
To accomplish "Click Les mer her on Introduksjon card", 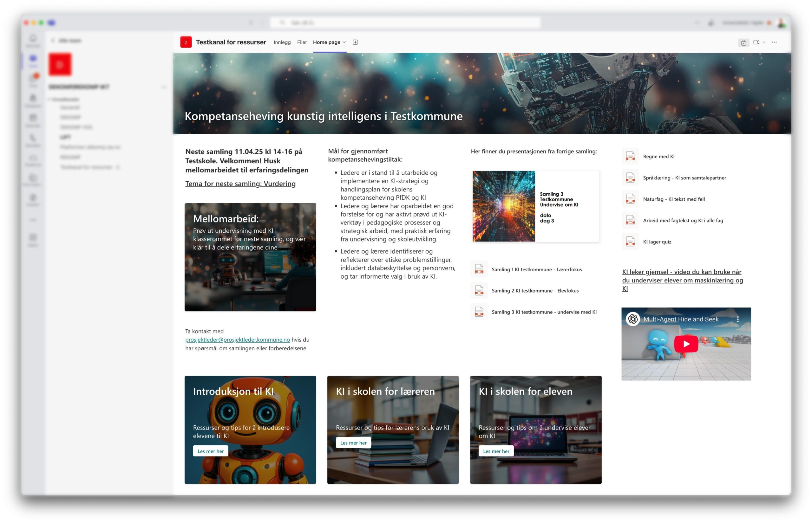I will [210, 451].
